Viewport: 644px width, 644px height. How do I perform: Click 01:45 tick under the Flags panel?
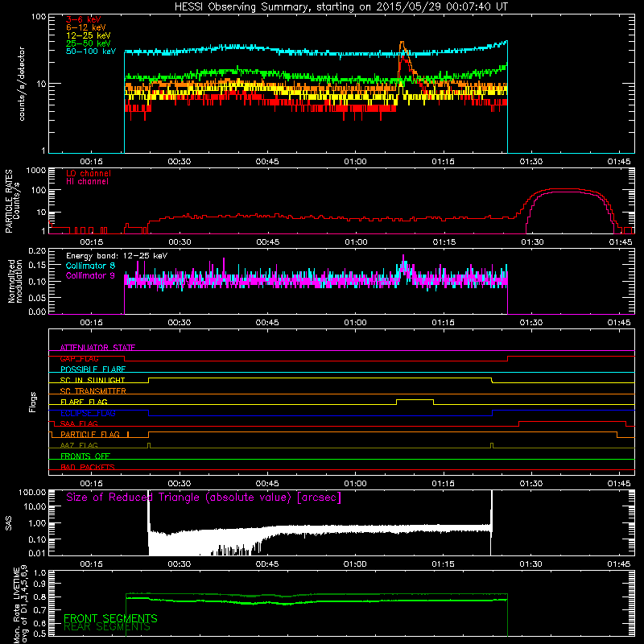click(x=619, y=484)
